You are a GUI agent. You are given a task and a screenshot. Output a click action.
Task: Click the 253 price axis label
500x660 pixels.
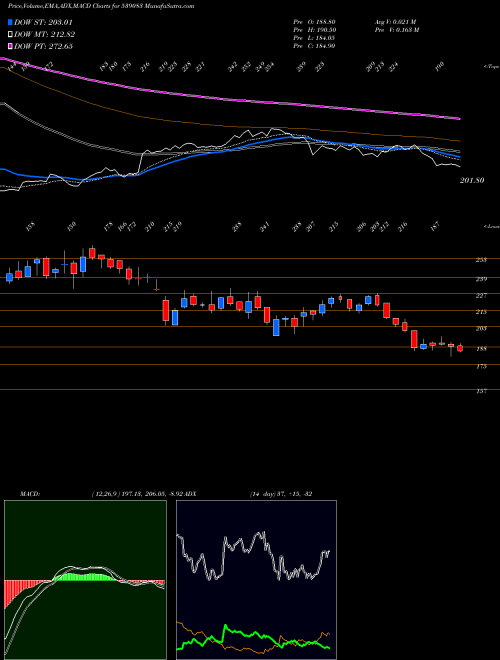pos(481,261)
